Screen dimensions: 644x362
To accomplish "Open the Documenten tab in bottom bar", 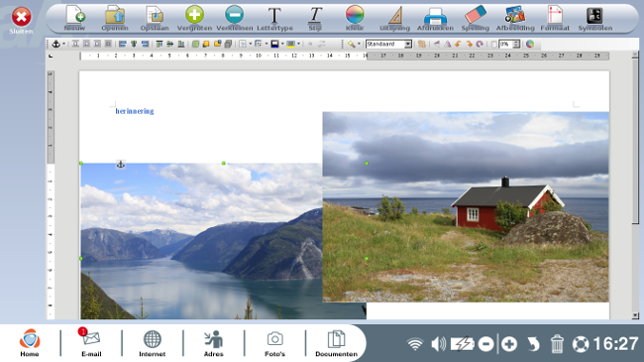I will click(x=336, y=343).
